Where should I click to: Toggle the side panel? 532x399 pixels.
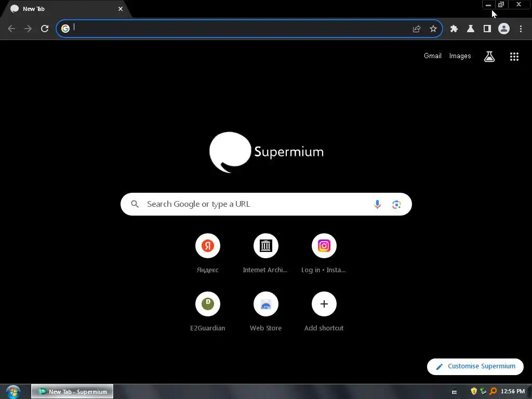tap(487, 29)
